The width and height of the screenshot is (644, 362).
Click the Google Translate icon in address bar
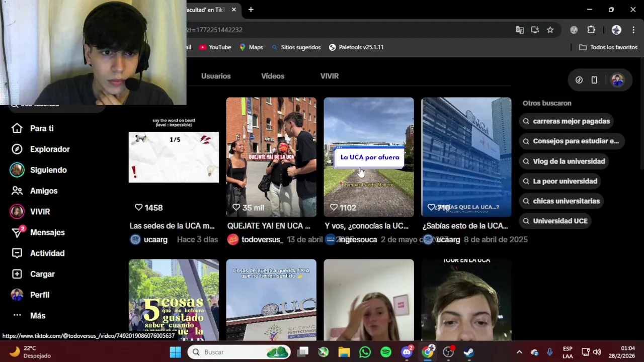tap(520, 30)
